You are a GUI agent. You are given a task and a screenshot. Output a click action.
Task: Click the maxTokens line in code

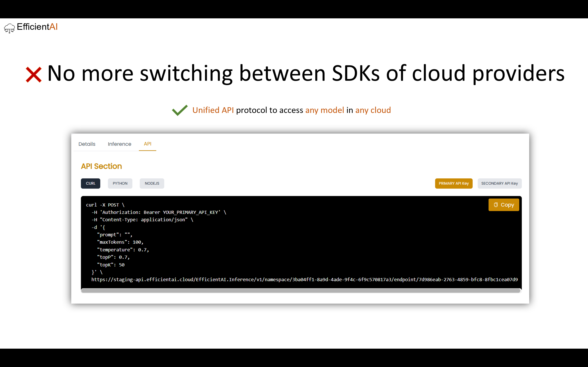click(x=120, y=242)
